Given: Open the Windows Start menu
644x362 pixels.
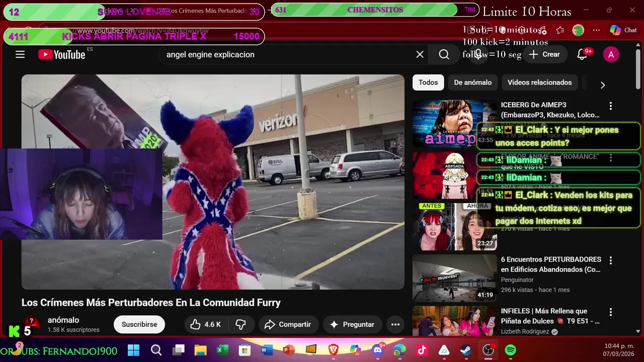Looking at the screenshot, I should (133, 350).
